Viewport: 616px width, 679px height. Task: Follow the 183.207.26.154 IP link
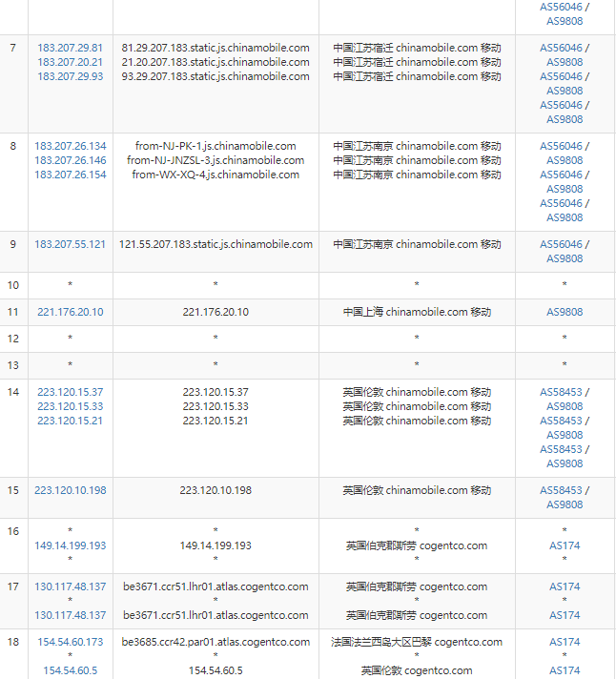click(71, 175)
